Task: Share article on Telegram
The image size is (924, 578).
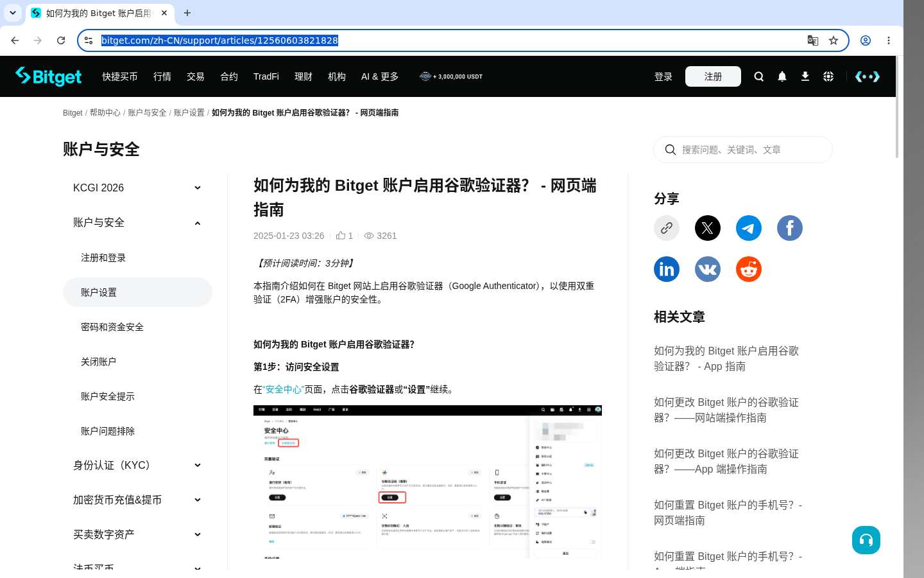Action: (x=749, y=228)
